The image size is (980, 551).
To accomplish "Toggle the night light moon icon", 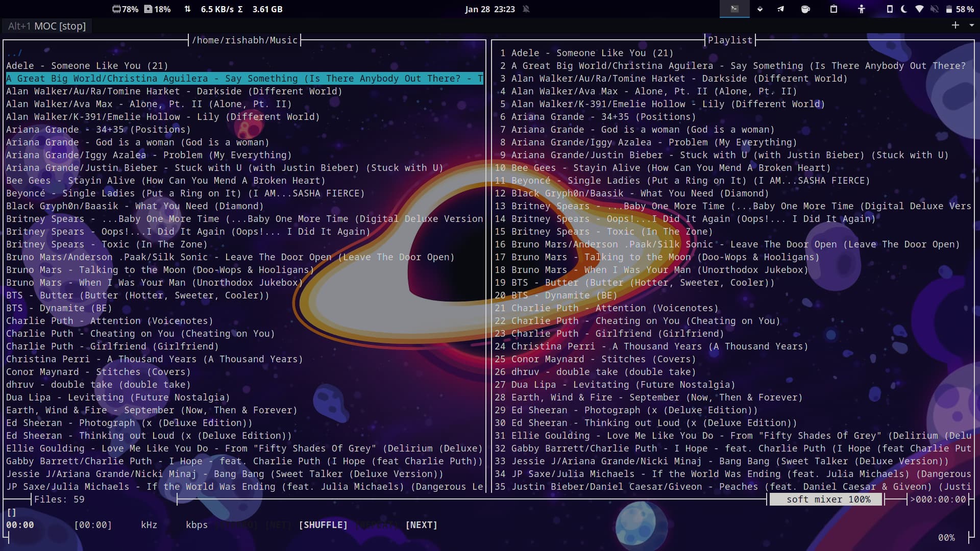I will coord(904,9).
